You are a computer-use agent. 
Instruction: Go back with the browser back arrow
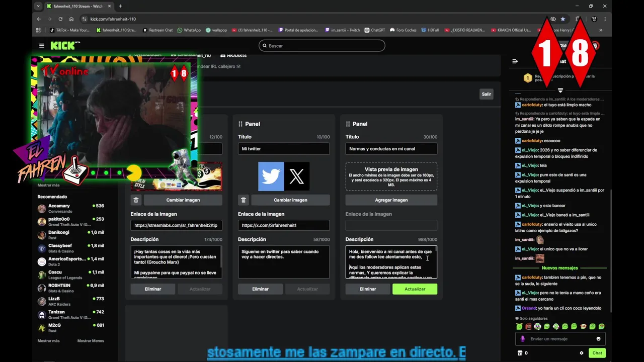coord(39,19)
